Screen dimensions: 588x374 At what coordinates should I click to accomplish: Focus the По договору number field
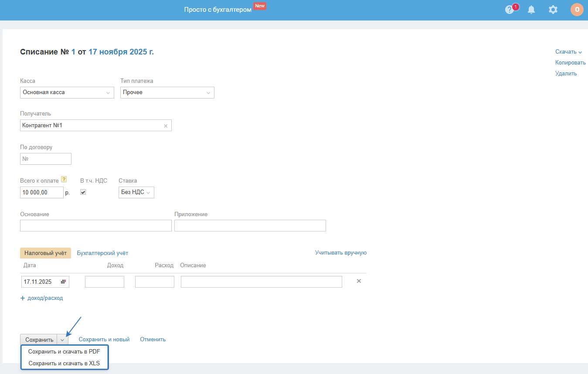[46, 159]
